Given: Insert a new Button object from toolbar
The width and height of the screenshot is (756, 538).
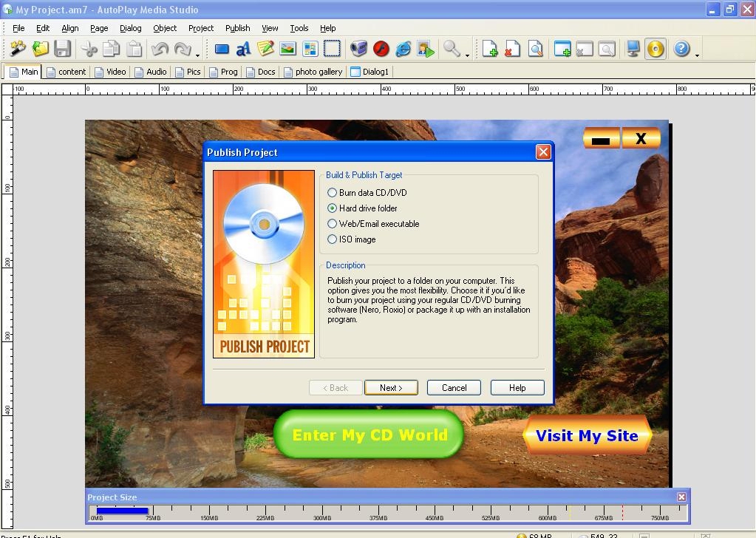Looking at the screenshot, I should pos(222,50).
